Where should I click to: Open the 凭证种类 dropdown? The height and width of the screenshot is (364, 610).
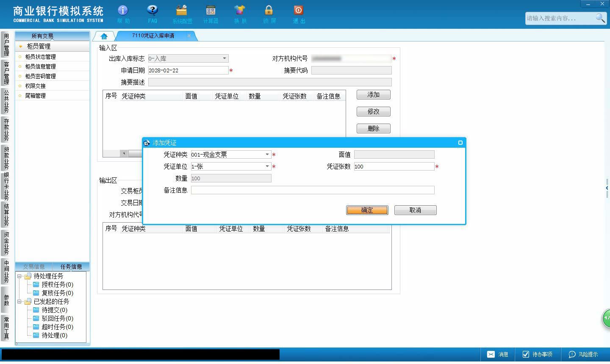[x=267, y=154]
